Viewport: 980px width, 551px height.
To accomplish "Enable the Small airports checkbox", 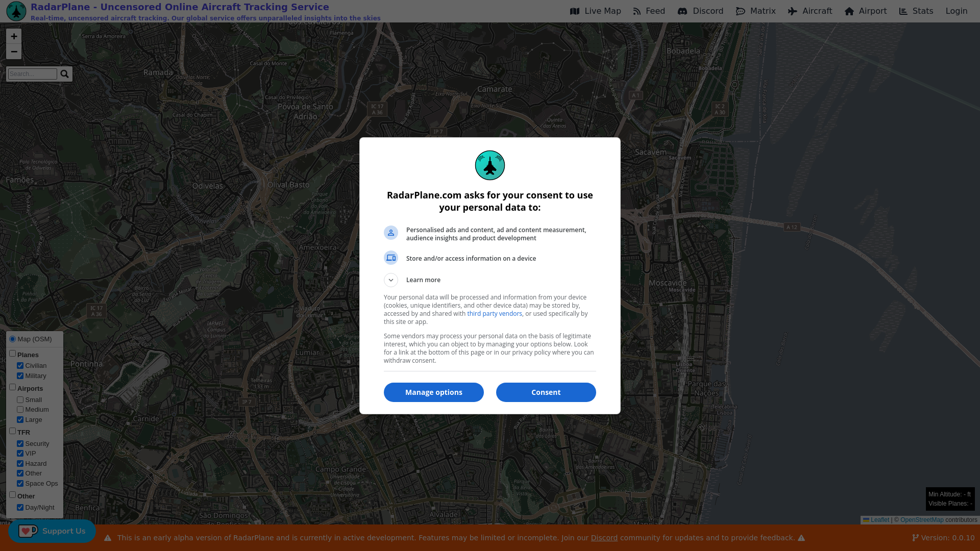I will pos(20,400).
